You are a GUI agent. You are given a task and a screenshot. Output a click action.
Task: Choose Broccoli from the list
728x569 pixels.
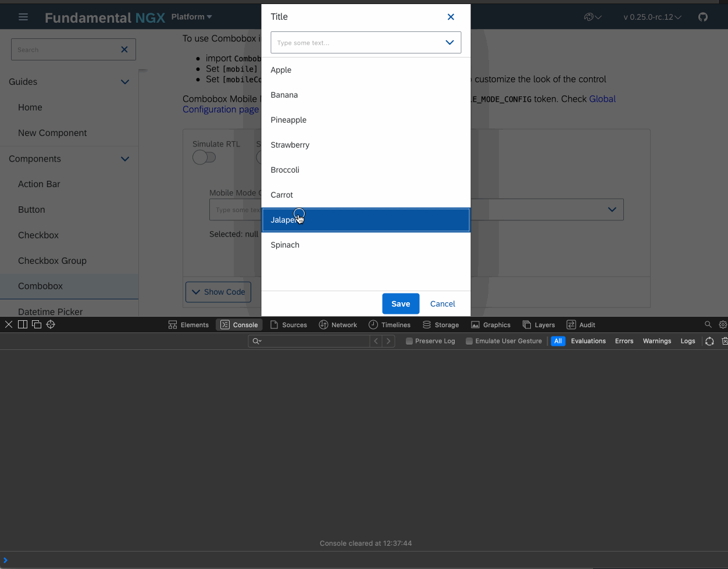tap(366, 170)
